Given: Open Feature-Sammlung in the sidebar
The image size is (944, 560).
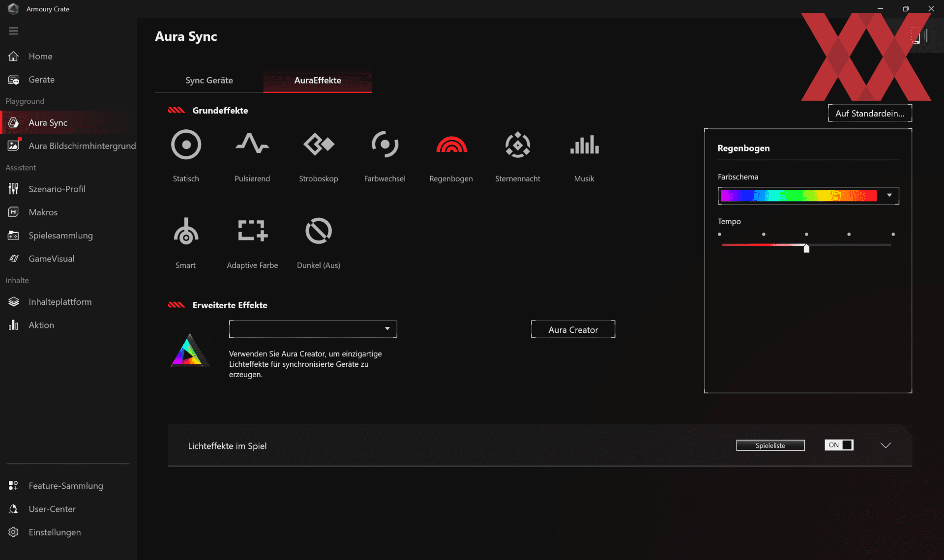Looking at the screenshot, I should coord(66,486).
